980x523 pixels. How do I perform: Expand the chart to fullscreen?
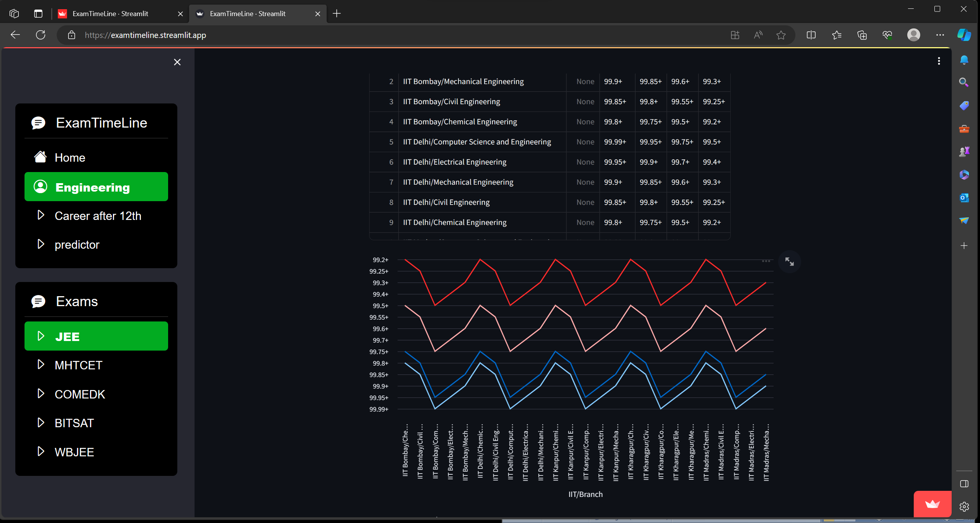(789, 262)
